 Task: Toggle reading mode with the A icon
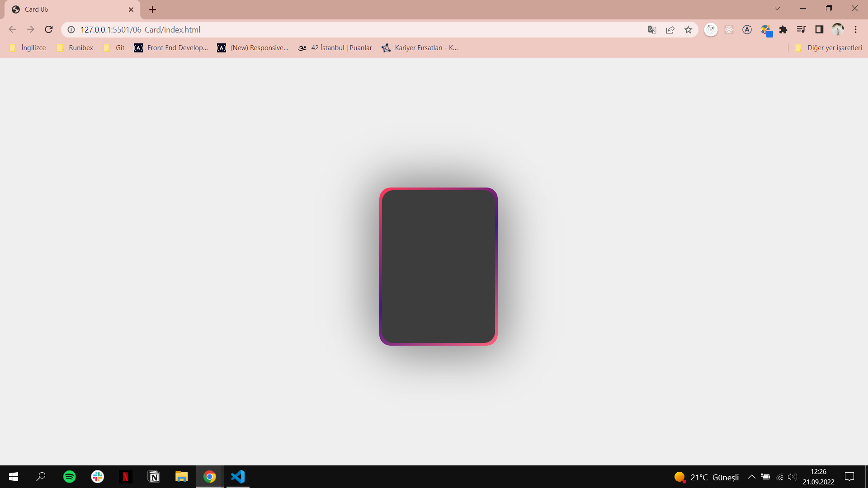point(747,29)
